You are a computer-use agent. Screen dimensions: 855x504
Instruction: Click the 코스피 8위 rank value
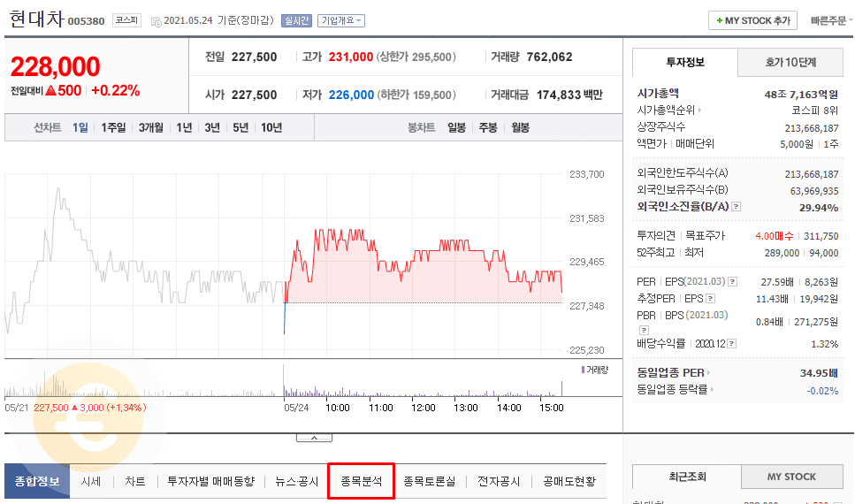(x=814, y=111)
